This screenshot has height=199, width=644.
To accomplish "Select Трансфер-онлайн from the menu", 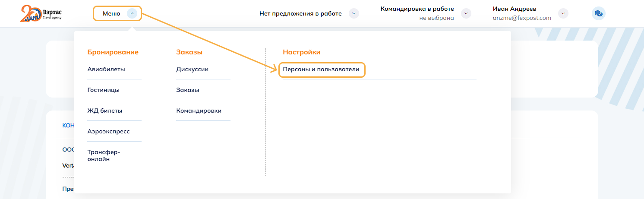I will pos(104,155).
